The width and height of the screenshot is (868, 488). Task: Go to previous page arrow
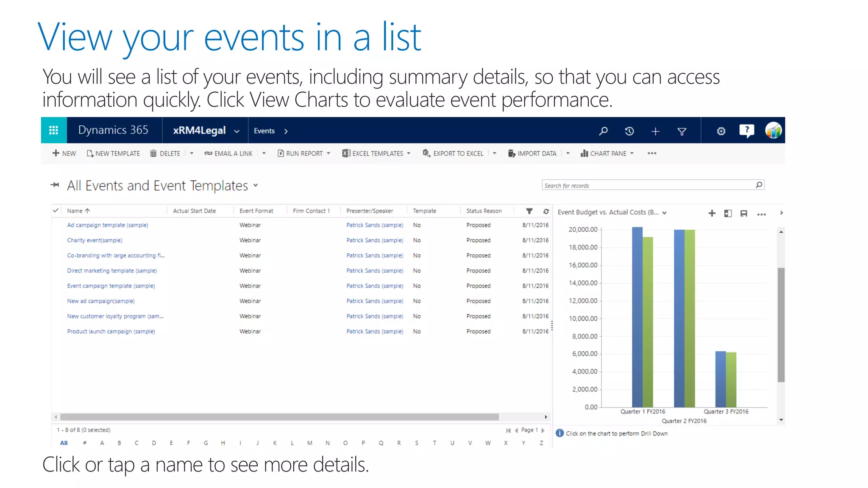click(516, 430)
